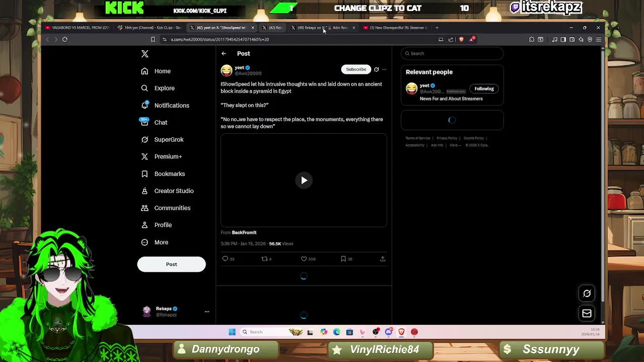
Task: Click the Brave shields icon
Action: (461, 39)
